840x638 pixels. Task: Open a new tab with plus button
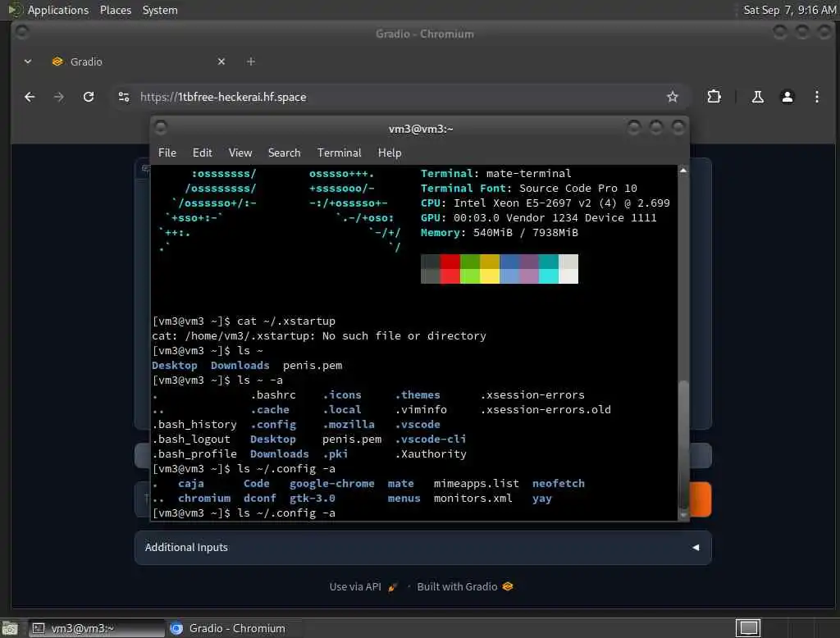(x=251, y=62)
